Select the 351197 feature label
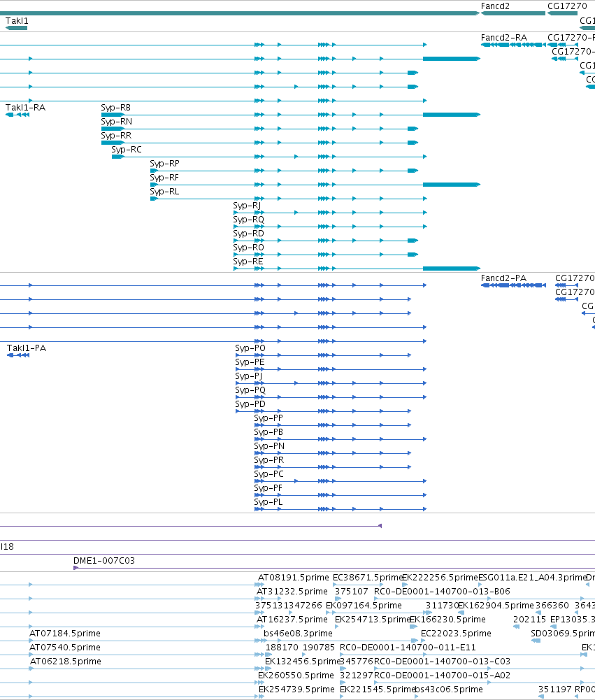 [554, 690]
